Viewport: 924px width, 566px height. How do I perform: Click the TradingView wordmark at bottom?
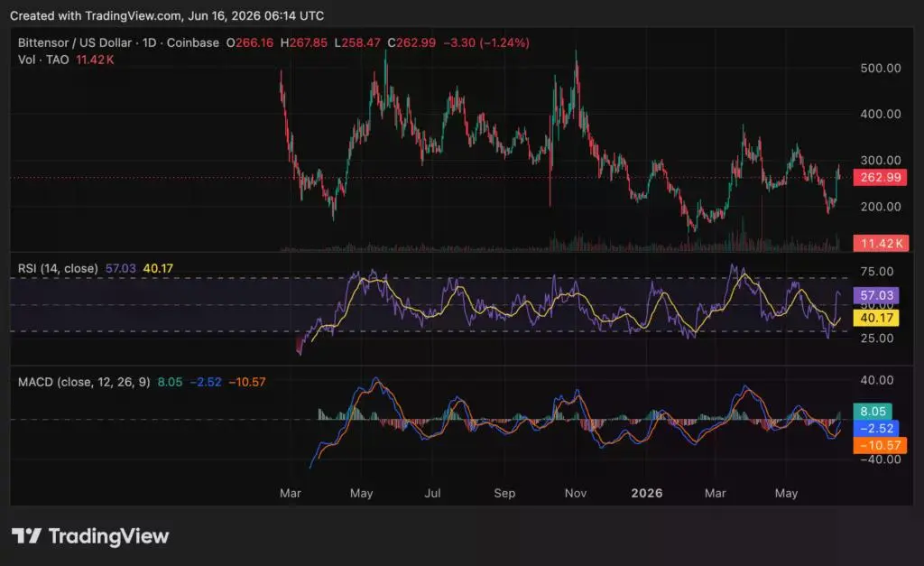point(108,536)
